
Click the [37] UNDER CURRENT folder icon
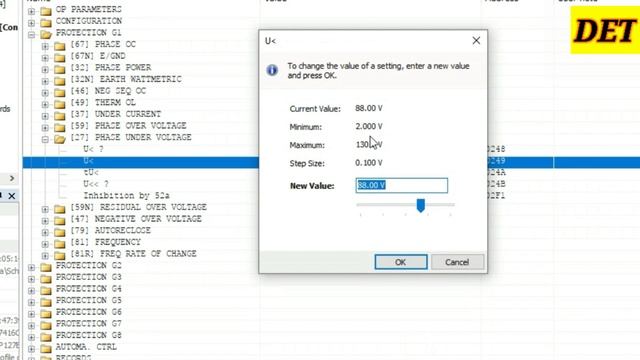pos(60,116)
